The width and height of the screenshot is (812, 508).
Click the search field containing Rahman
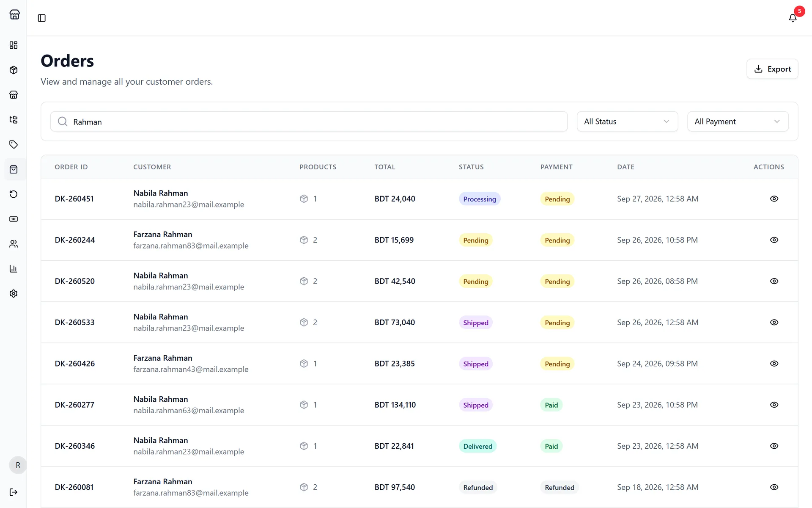(309, 121)
